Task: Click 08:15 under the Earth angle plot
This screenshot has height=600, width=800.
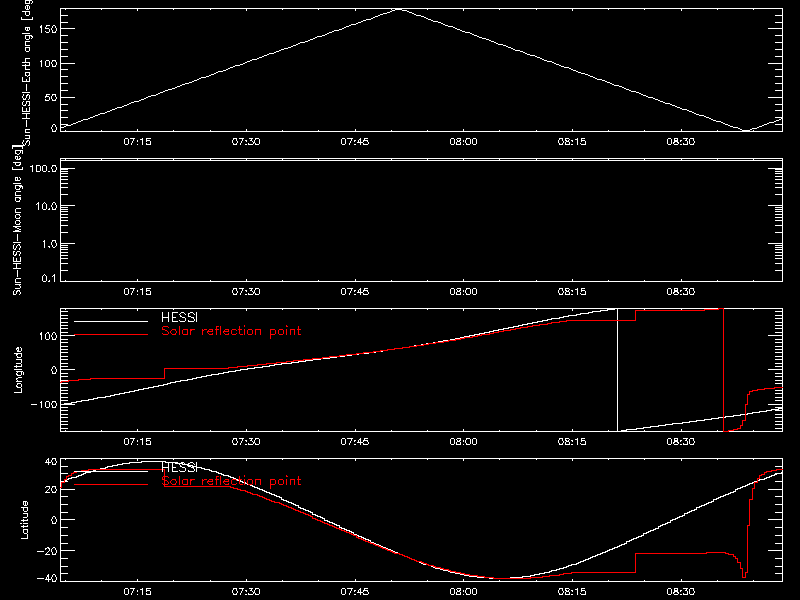Action: coord(572,141)
